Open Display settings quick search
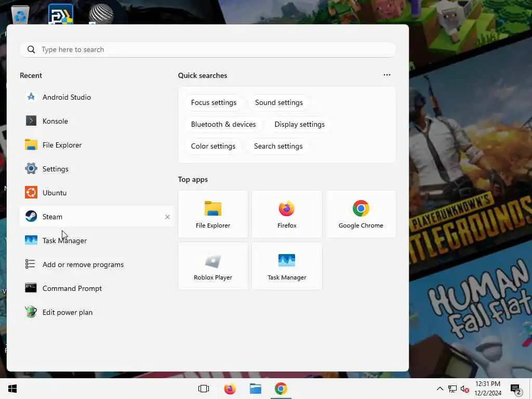The width and height of the screenshot is (532, 399). pyautogui.click(x=300, y=124)
